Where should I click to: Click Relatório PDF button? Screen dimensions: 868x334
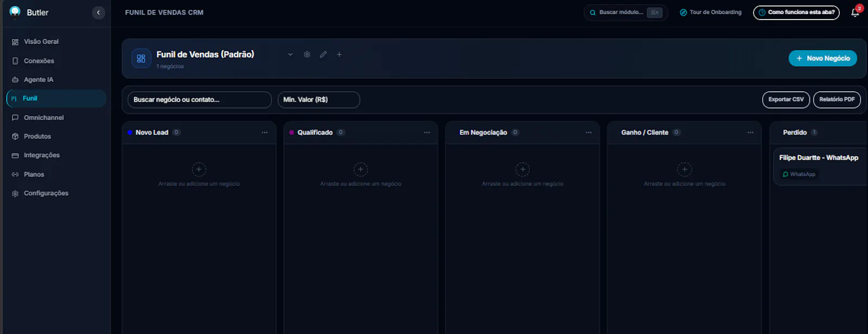point(837,100)
